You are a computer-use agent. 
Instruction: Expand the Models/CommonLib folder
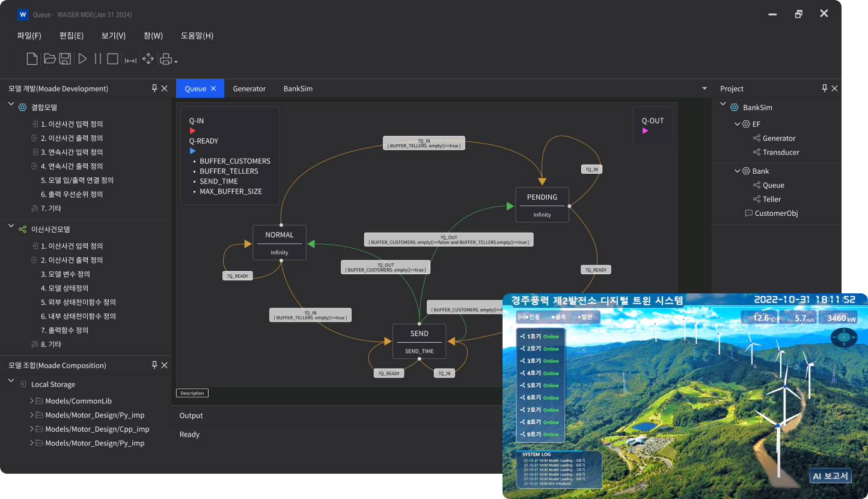click(32, 400)
